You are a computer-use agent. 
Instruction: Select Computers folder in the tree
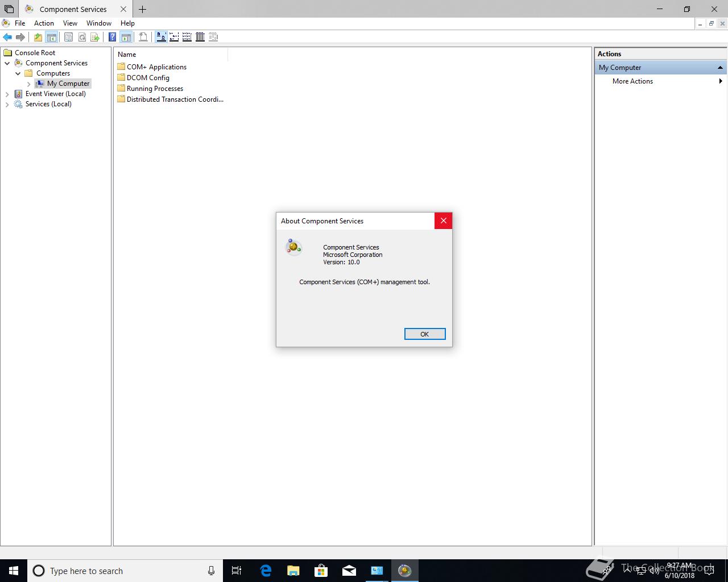click(53, 73)
